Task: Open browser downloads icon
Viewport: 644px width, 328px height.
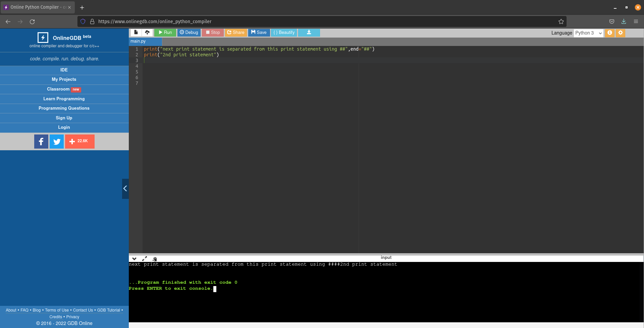Action: coord(624,21)
